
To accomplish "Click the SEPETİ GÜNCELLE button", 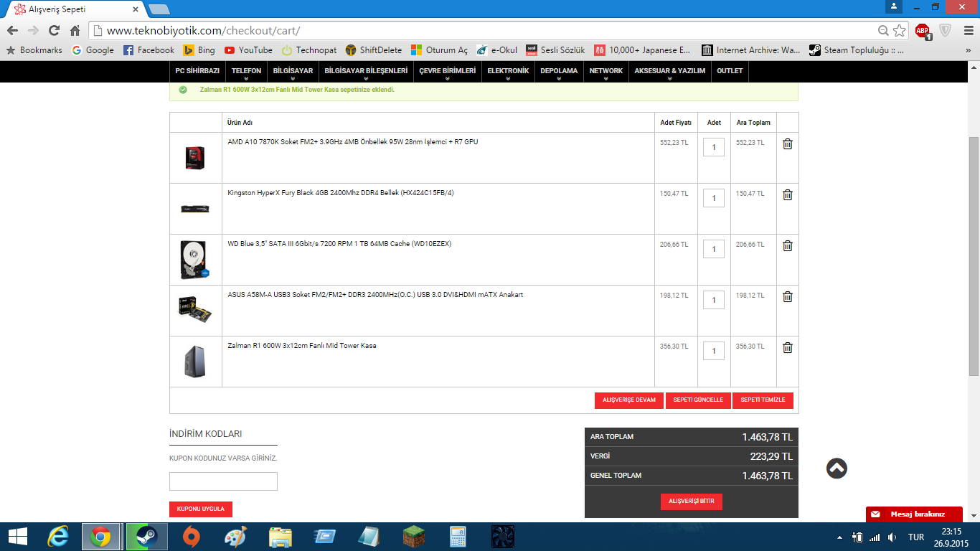I will pyautogui.click(x=698, y=400).
